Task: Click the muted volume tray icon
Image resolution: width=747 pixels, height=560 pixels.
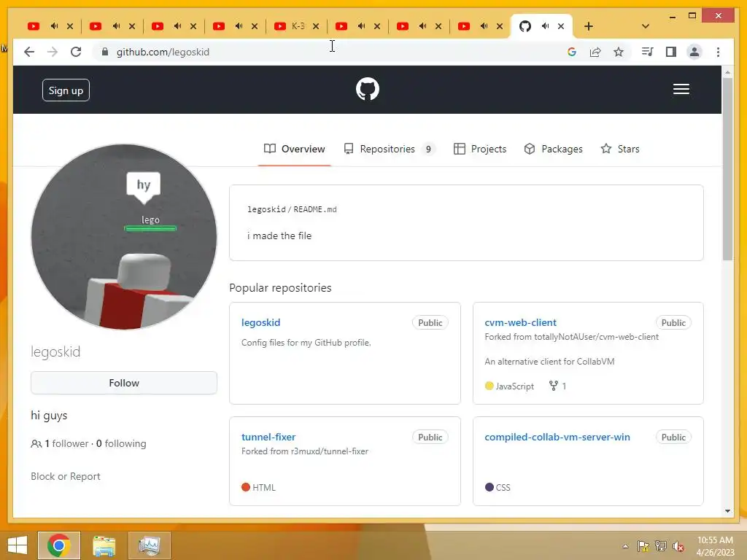Action: (678, 546)
